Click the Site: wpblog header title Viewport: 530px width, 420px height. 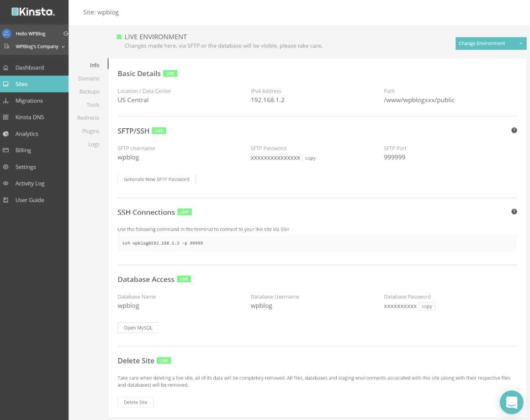101,12
